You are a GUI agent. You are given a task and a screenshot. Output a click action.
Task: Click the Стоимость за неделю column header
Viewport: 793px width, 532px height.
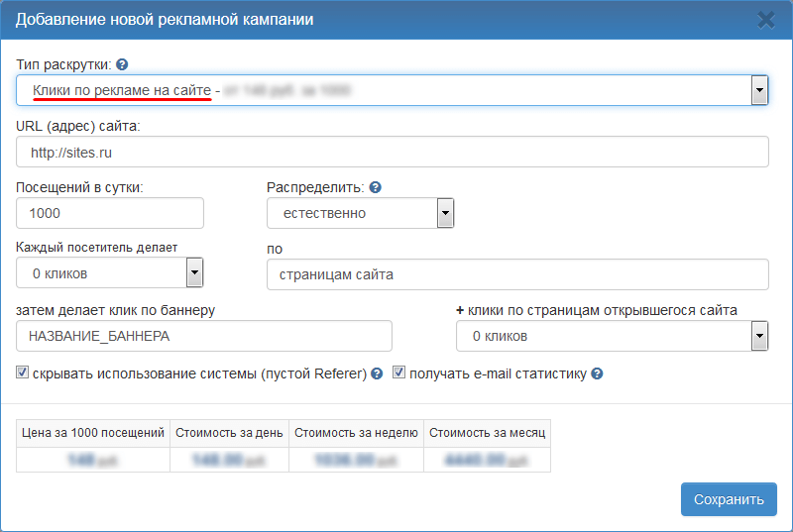point(356,433)
